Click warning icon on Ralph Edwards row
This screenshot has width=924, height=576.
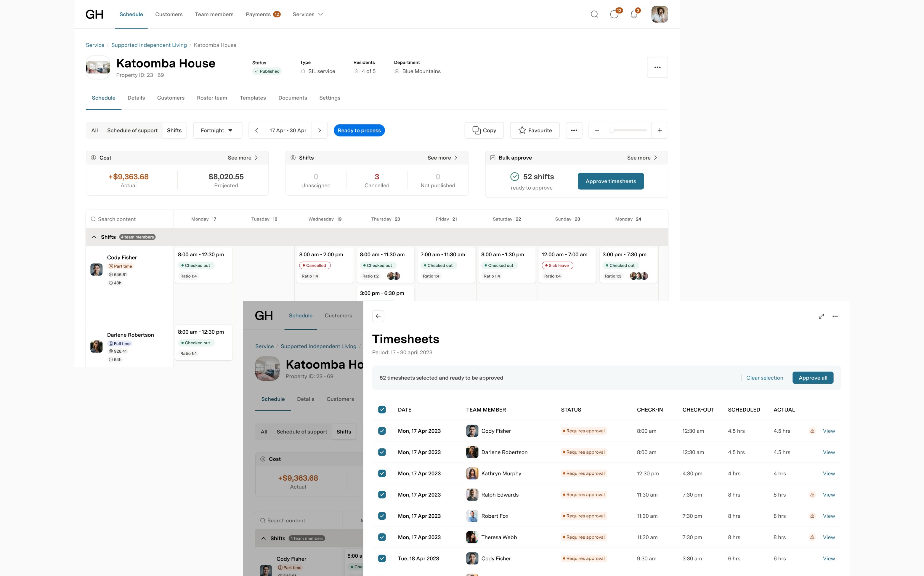[812, 495]
